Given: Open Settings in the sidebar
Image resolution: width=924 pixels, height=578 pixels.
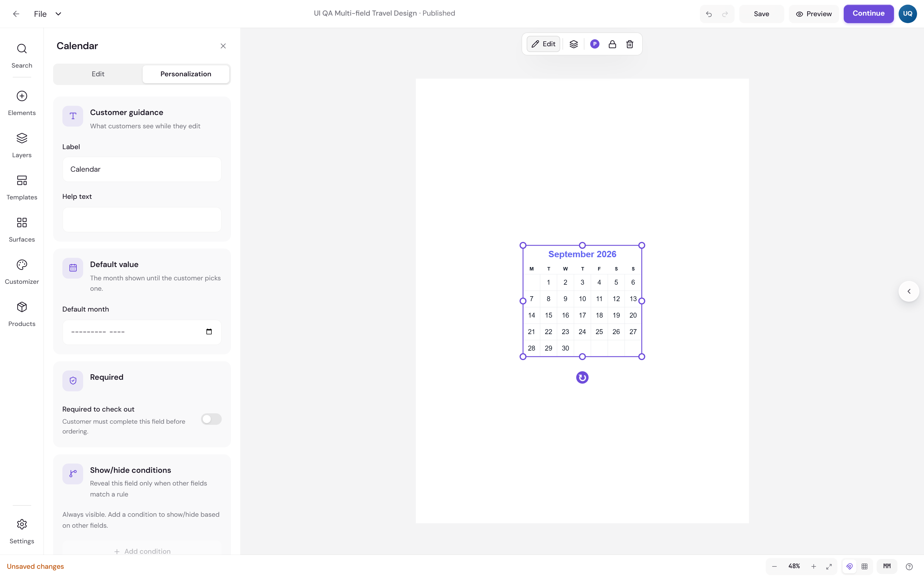Looking at the screenshot, I should point(22,531).
